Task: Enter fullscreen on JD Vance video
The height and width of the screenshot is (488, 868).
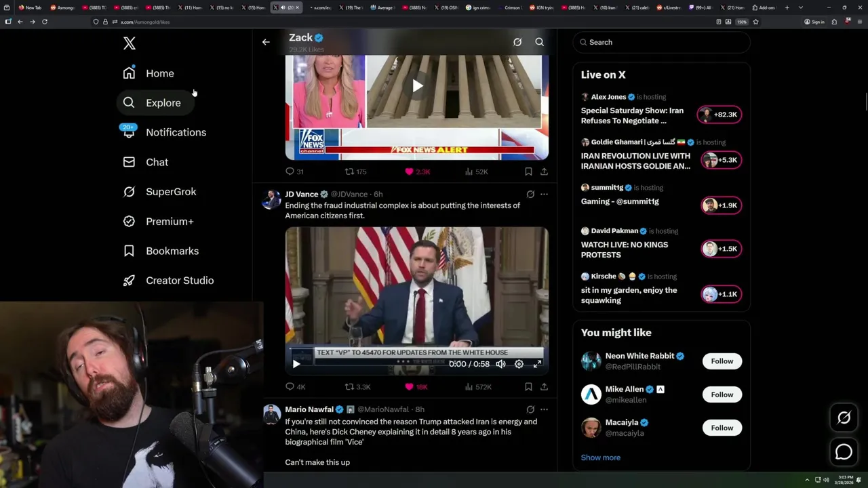Action: point(537,364)
